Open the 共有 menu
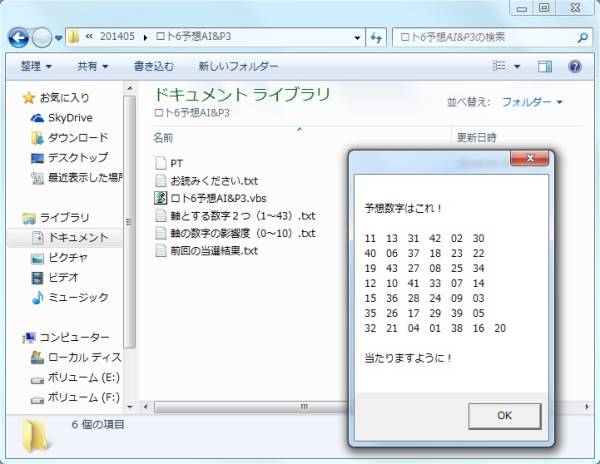Image resolution: width=600 pixels, height=464 pixels. click(x=92, y=66)
